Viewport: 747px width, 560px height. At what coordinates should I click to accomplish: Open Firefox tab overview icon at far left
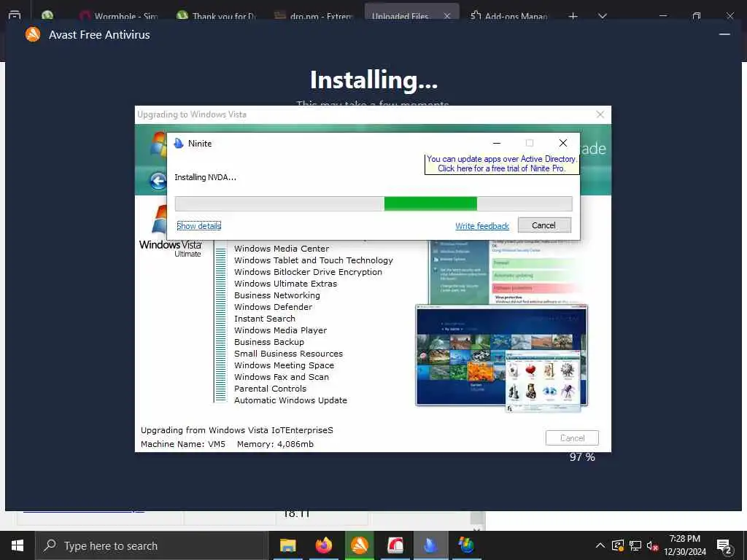coord(15,15)
